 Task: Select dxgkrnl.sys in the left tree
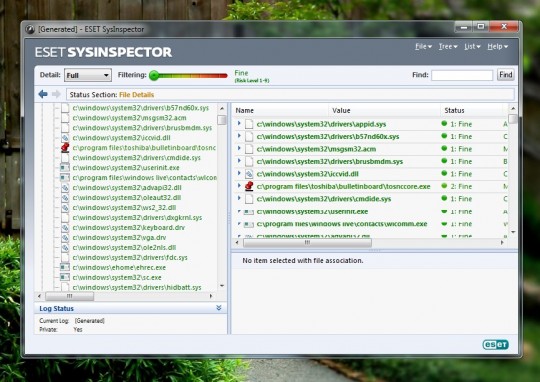point(137,218)
